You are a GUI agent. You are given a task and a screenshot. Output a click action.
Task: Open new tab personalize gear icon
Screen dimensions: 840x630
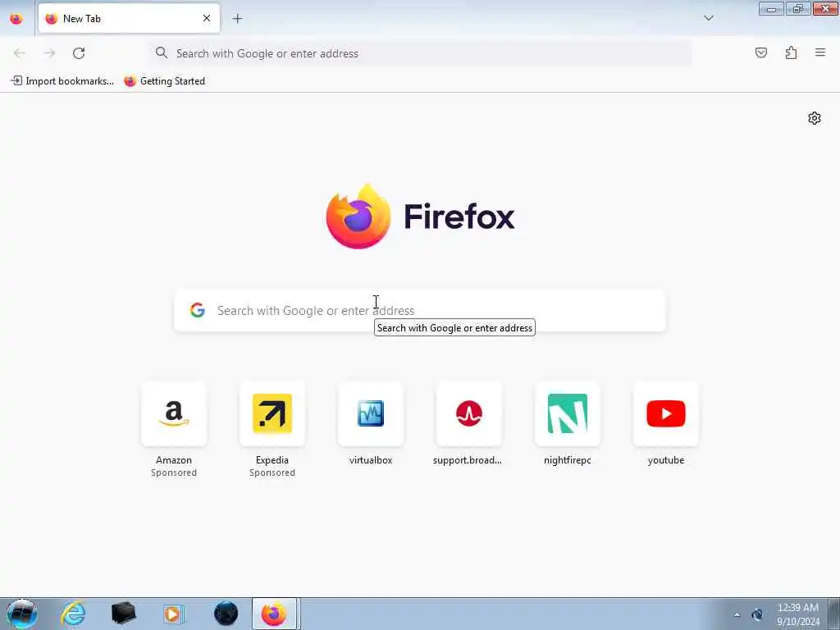(x=815, y=118)
